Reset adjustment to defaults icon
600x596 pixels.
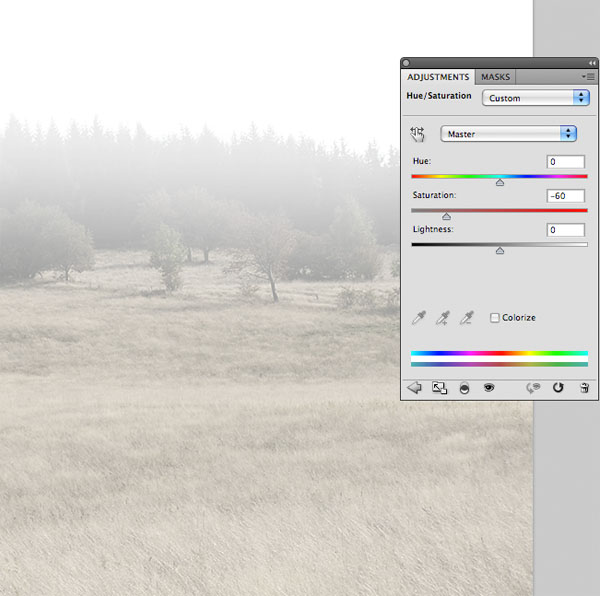coord(558,388)
